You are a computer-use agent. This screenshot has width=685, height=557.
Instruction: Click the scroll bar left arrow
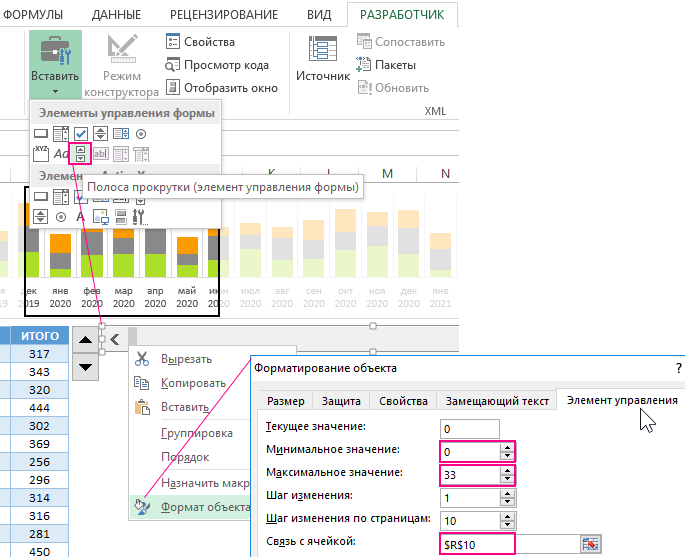[115, 339]
